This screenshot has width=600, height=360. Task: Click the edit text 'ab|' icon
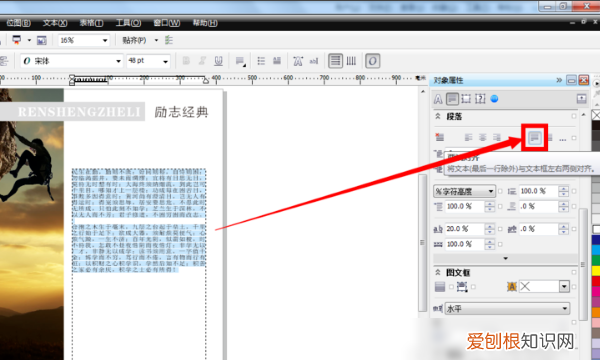pos(314,61)
